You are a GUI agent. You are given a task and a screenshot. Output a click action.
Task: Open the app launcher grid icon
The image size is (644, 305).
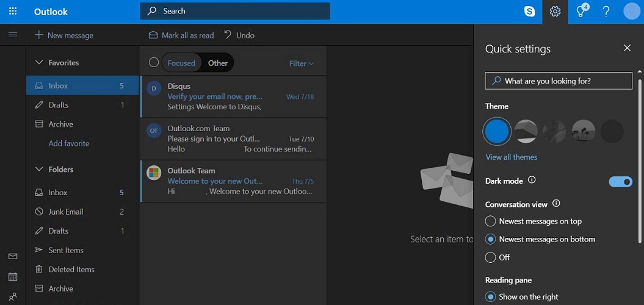13,12
